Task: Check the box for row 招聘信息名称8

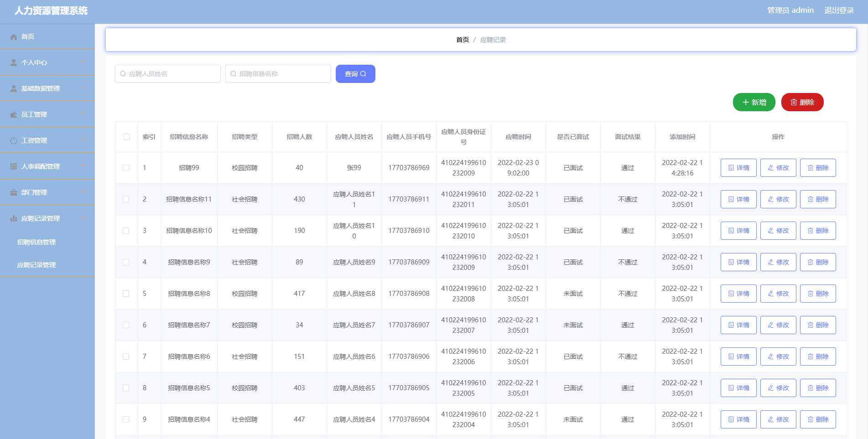Action: tap(126, 294)
